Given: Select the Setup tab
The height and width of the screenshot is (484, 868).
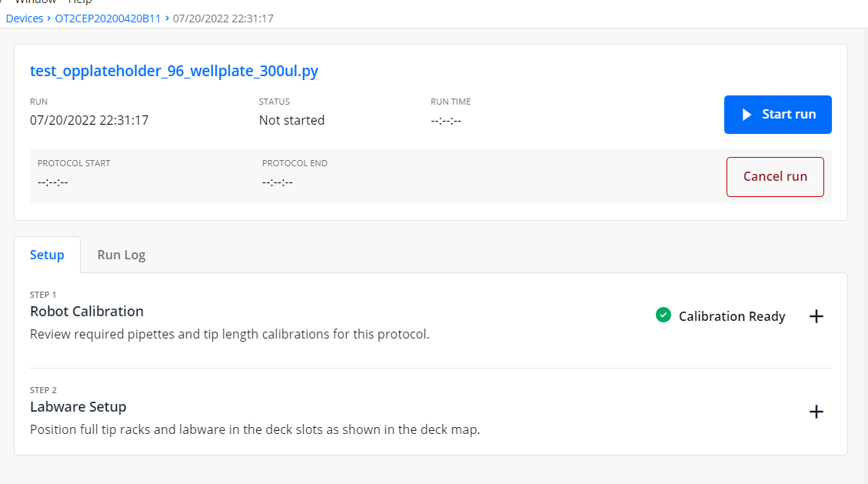Looking at the screenshot, I should (x=47, y=254).
